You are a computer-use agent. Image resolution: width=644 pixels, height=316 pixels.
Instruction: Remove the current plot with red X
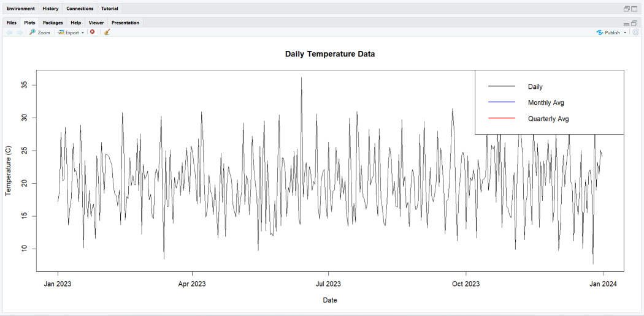pyautogui.click(x=93, y=32)
